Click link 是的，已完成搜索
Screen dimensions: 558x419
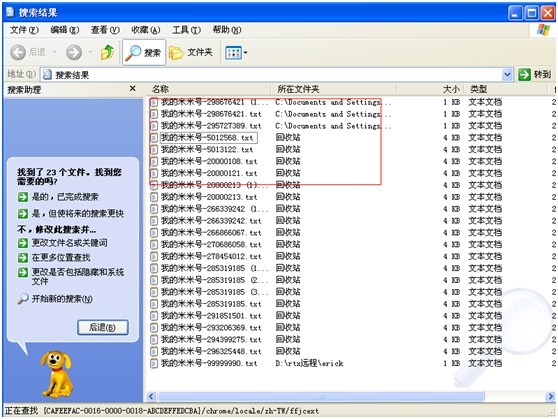point(65,197)
